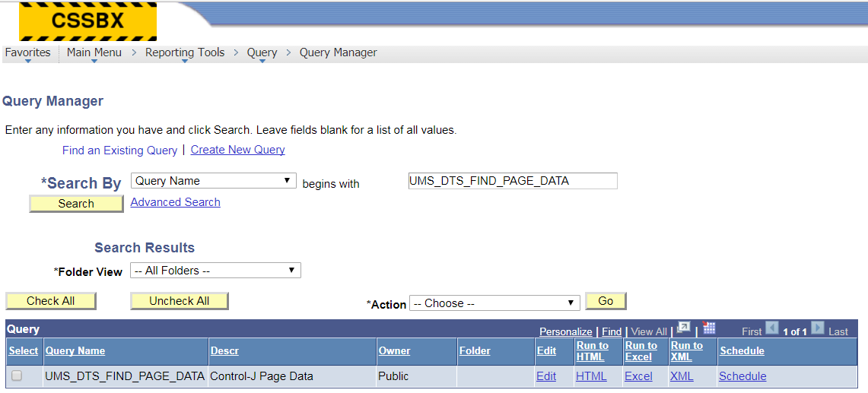This screenshot has width=868, height=393.
Task: Click UMS_DTS_FIND_PAGE_DATA cell in results
Action: [125, 376]
